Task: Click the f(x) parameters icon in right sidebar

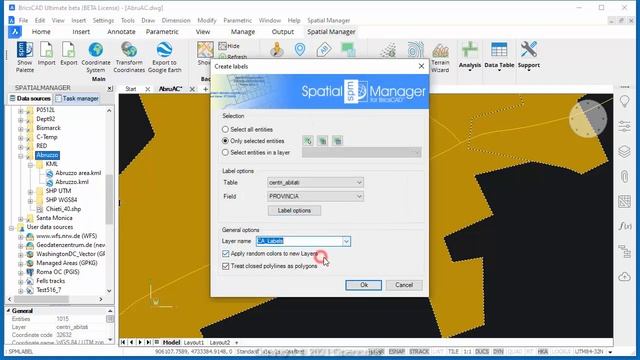Action: click(x=624, y=226)
